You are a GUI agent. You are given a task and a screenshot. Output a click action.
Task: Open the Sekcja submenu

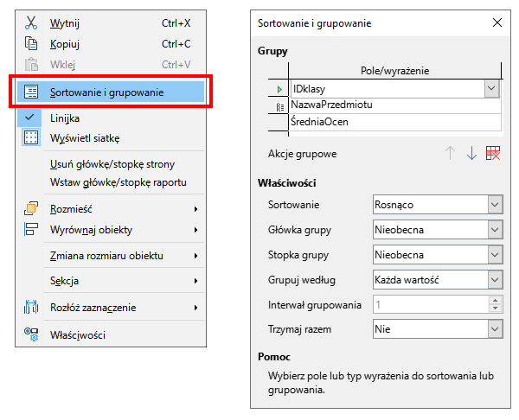(x=124, y=281)
